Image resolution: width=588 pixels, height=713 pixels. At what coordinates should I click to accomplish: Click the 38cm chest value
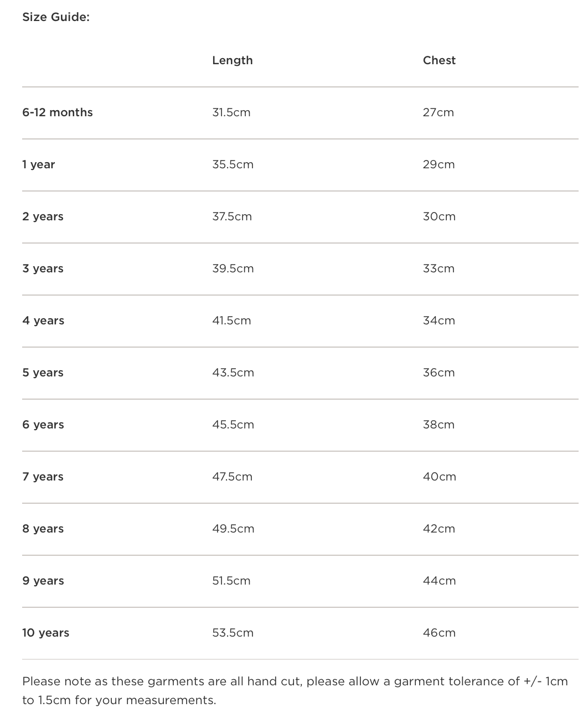pyautogui.click(x=439, y=425)
